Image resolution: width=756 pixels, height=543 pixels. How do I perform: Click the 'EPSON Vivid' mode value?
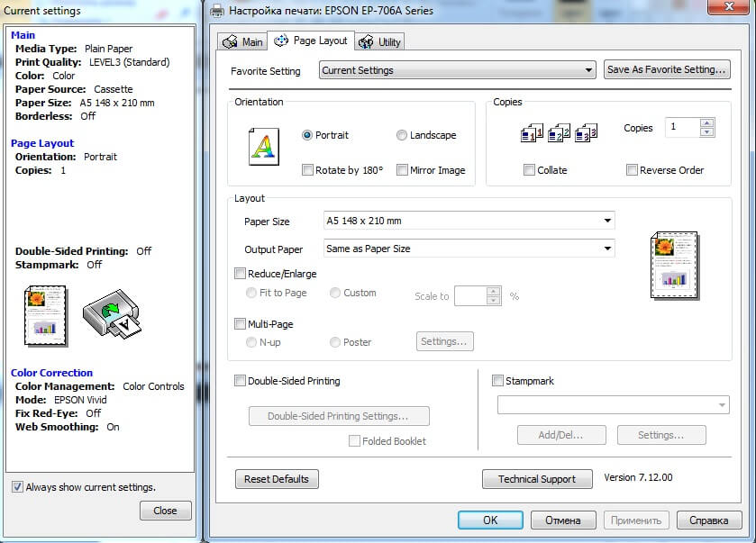click(x=80, y=400)
